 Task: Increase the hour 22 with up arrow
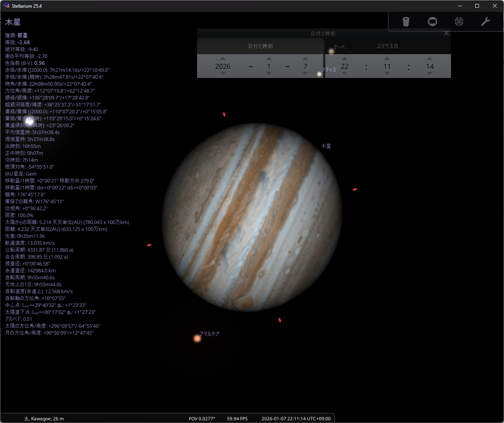[345, 59]
